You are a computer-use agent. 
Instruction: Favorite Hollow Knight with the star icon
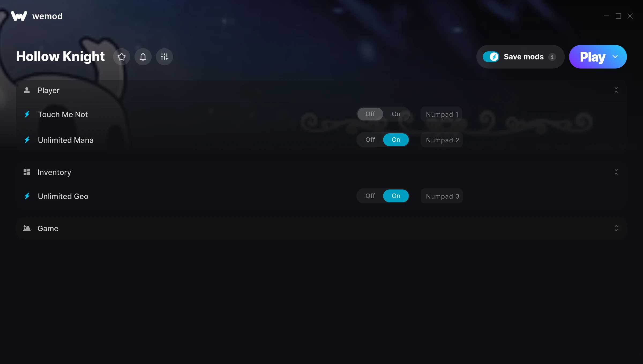click(x=122, y=57)
